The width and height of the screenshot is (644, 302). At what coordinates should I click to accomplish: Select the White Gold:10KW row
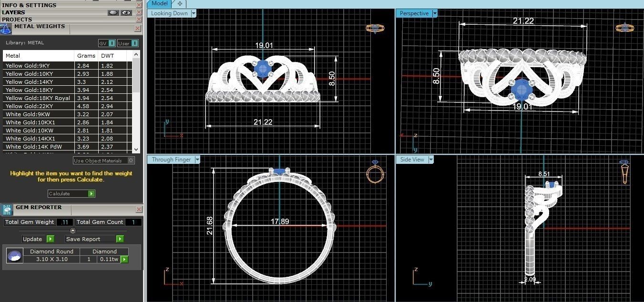(x=68, y=131)
